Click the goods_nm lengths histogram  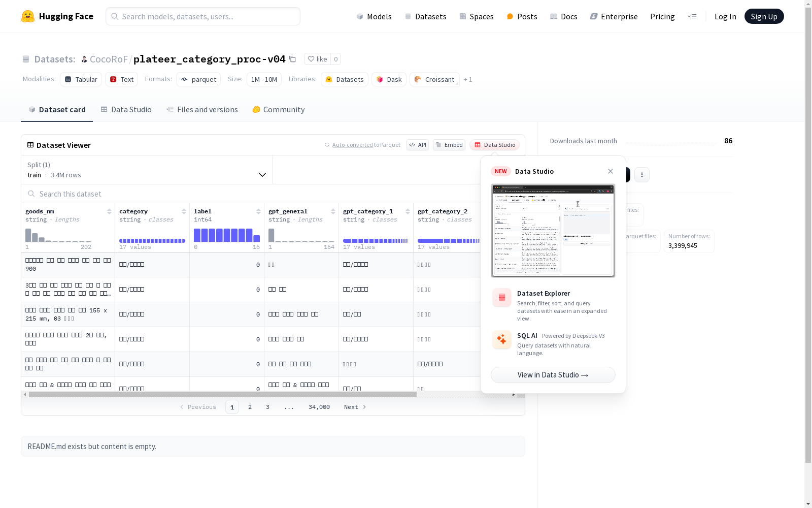pyautogui.click(x=58, y=235)
